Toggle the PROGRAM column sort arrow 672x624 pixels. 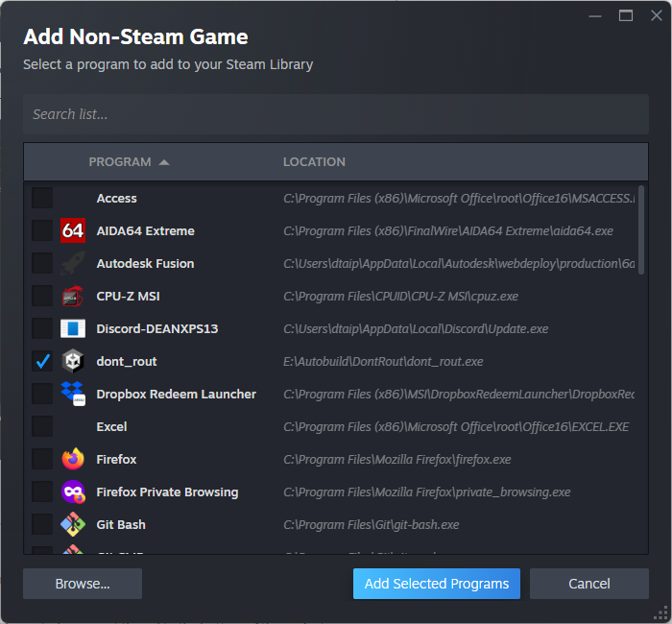click(x=164, y=162)
